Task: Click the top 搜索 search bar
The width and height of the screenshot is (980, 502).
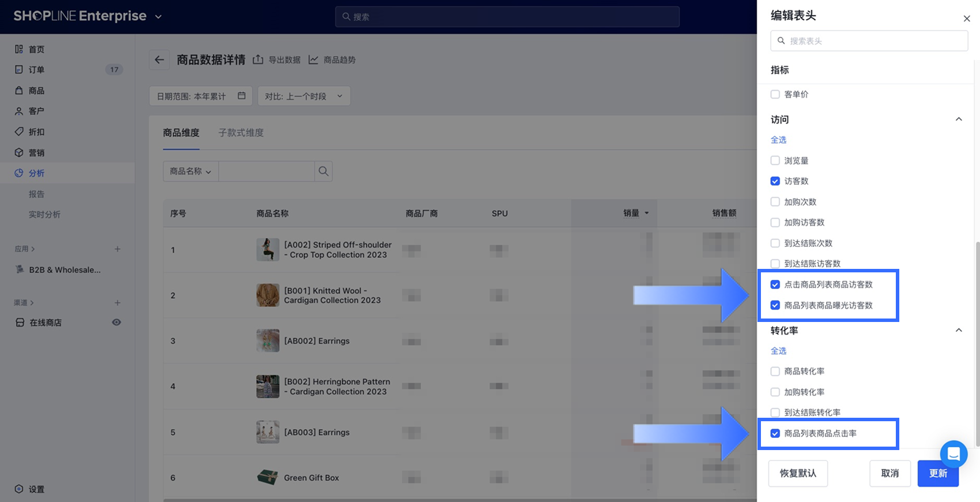Action: [507, 17]
